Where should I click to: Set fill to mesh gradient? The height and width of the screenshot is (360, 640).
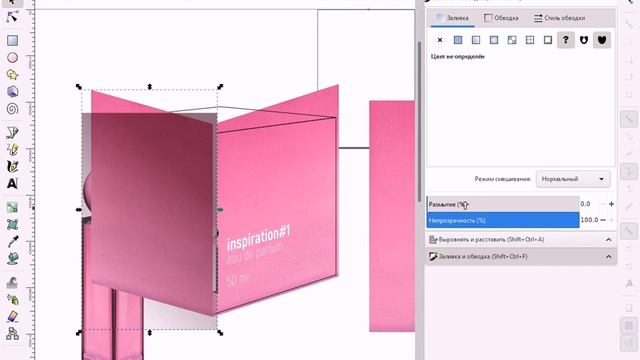[512, 40]
